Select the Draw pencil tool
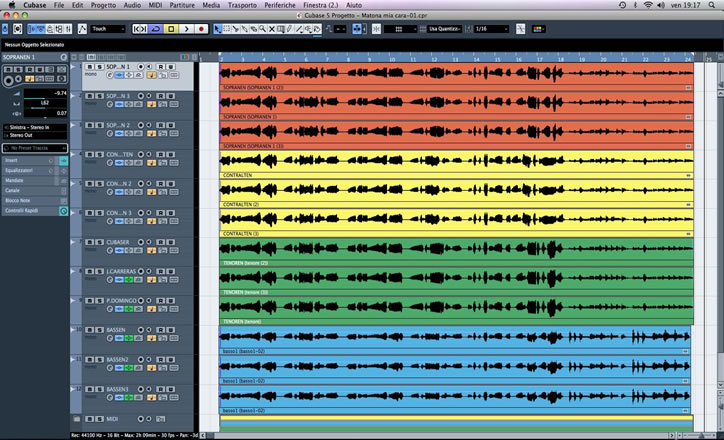Viewport: 724px width, 440px height. point(290,29)
